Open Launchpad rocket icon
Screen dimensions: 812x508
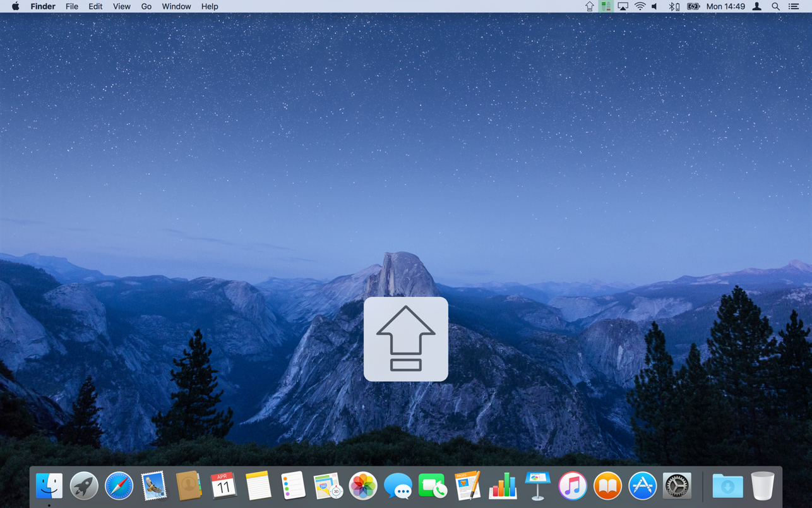pos(84,486)
